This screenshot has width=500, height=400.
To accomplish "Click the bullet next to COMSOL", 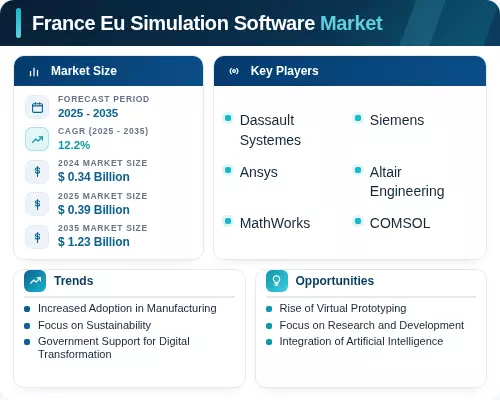I will 358,221.
